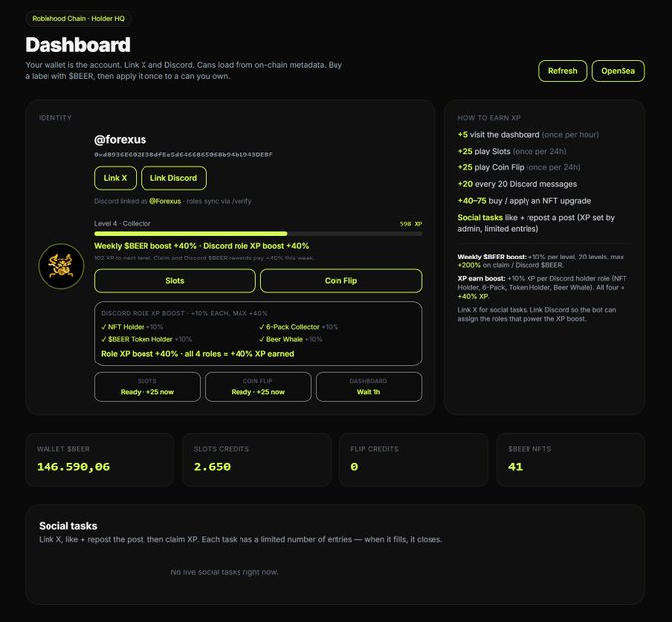Click the Slots Credits value 2.650

[x=212, y=466]
